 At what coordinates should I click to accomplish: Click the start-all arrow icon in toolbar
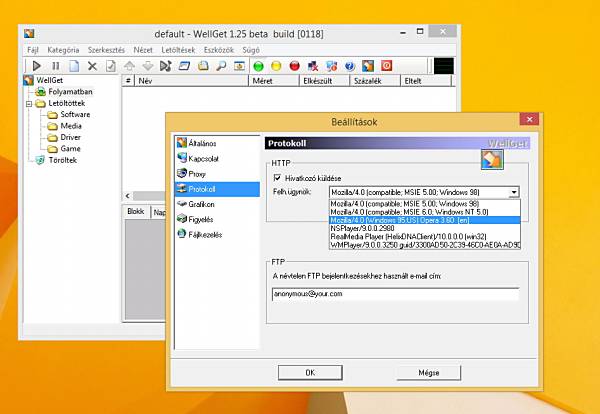[x=166, y=66]
